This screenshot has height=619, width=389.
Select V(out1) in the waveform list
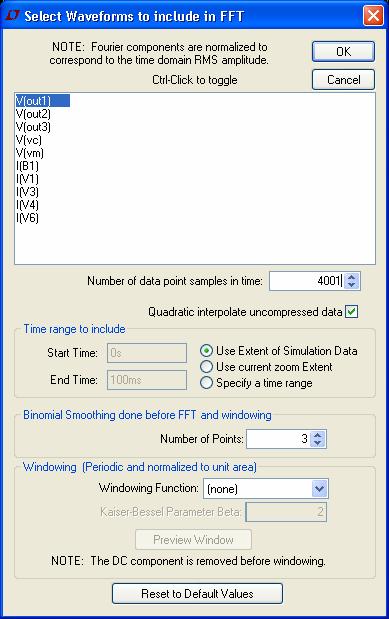click(x=42, y=101)
